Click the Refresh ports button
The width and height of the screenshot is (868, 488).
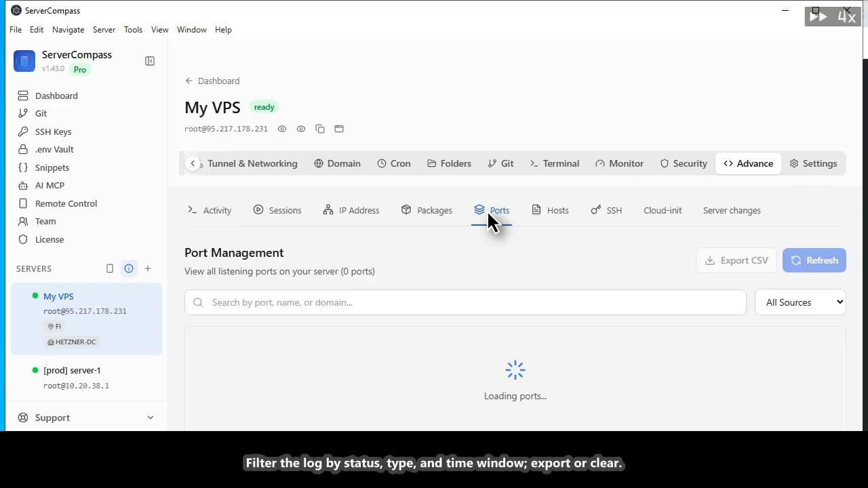pyautogui.click(x=814, y=260)
